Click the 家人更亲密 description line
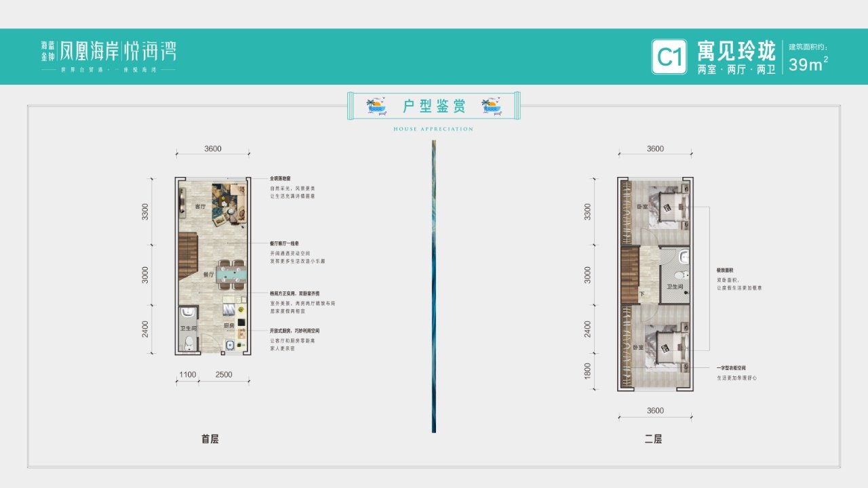868x488 pixels. click(x=282, y=348)
